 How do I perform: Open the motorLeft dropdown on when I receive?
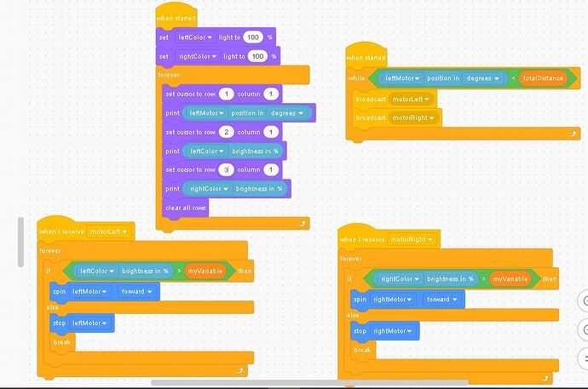111,231
